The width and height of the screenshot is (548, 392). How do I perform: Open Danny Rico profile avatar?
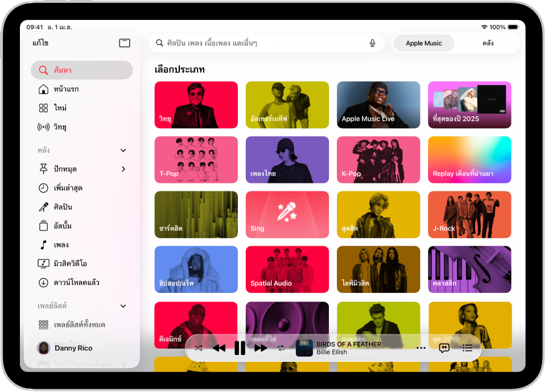tap(44, 348)
